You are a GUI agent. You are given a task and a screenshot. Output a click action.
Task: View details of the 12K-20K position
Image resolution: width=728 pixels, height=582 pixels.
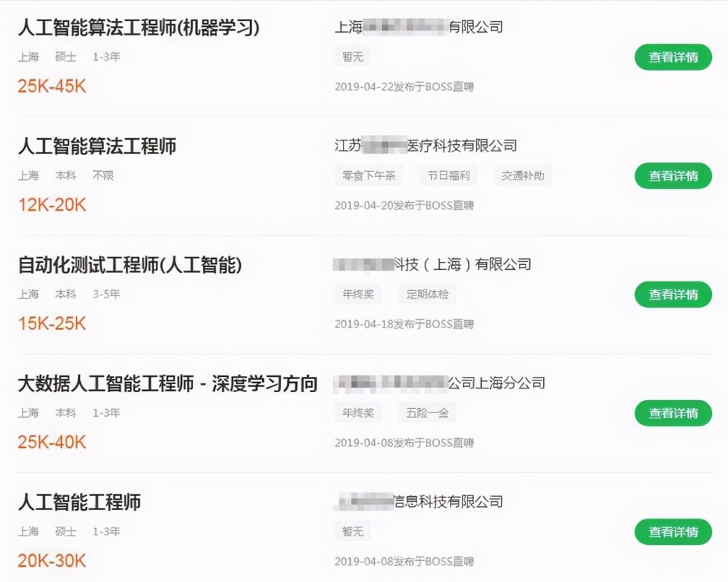click(673, 176)
